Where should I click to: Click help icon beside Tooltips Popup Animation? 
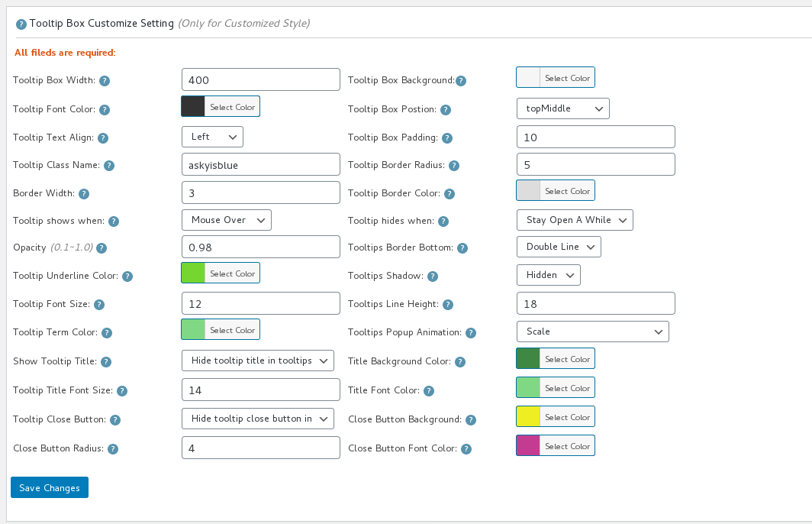[x=471, y=333]
